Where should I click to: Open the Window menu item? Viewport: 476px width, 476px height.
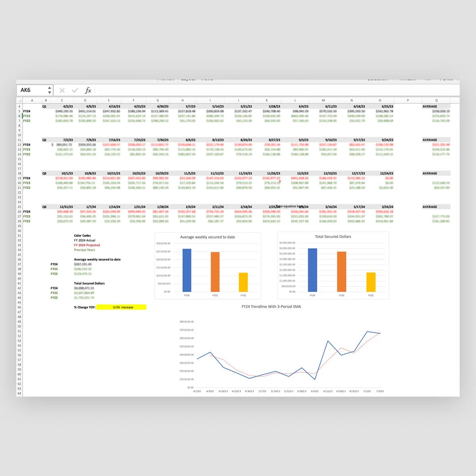click(408, 79)
